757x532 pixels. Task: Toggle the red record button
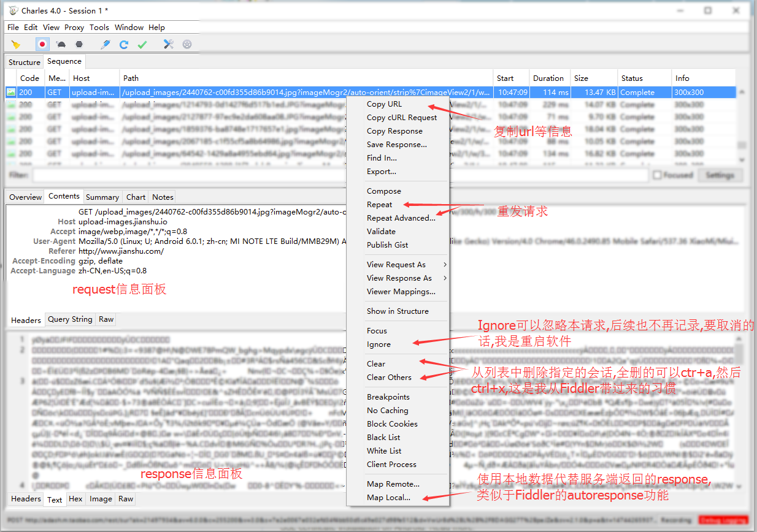[x=42, y=44]
